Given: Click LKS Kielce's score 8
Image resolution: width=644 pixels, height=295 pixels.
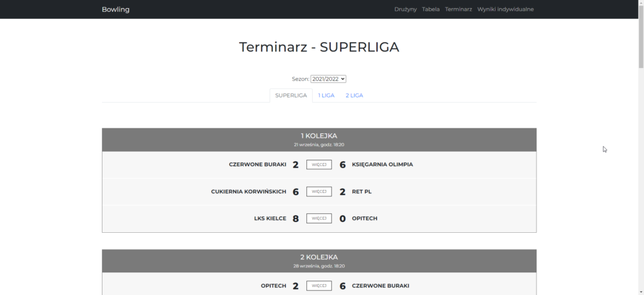Looking at the screenshot, I should pos(296,218).
